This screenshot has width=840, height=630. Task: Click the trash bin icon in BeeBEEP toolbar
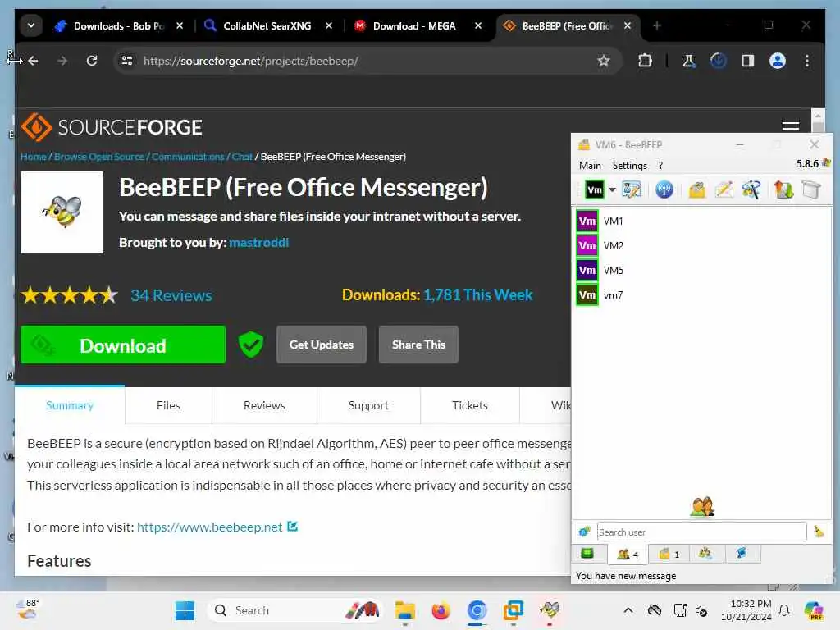tap(811, 189)
